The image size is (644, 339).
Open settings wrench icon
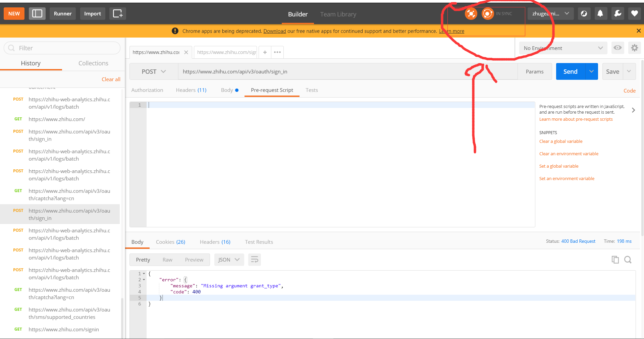point(618,13)
